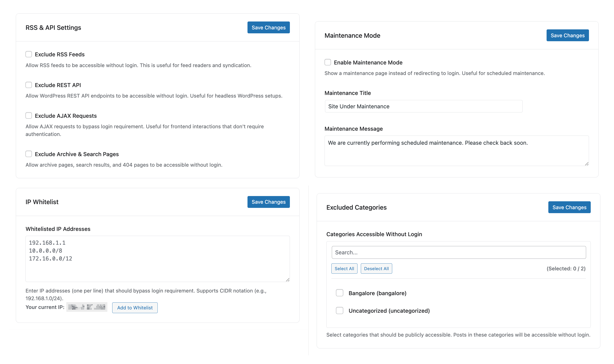Tick Exclude Archive & Search Pages checkbox

29,154
